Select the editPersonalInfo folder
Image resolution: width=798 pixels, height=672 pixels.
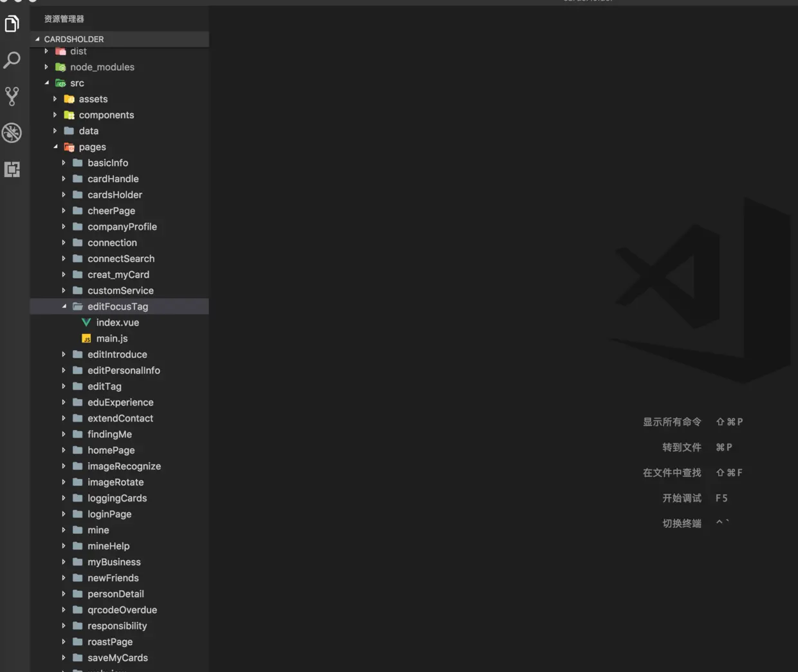(120, 370)
